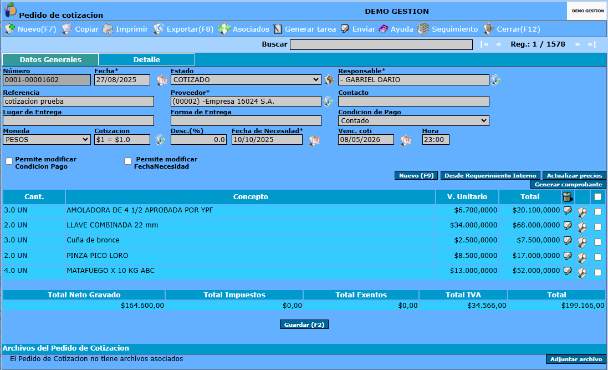
Task: Check the PINZA PICO LORO row checkbox
Action: click(x=598, y=257)
